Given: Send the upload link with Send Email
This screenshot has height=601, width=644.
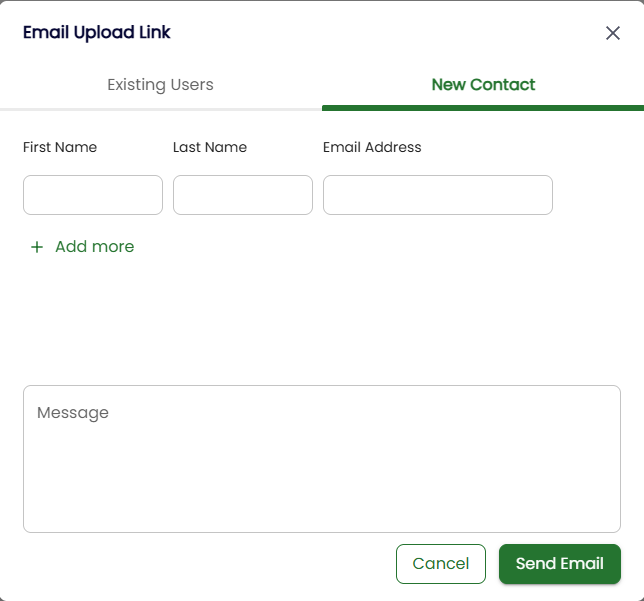Looking at the screenshot, I should point(559,564).
